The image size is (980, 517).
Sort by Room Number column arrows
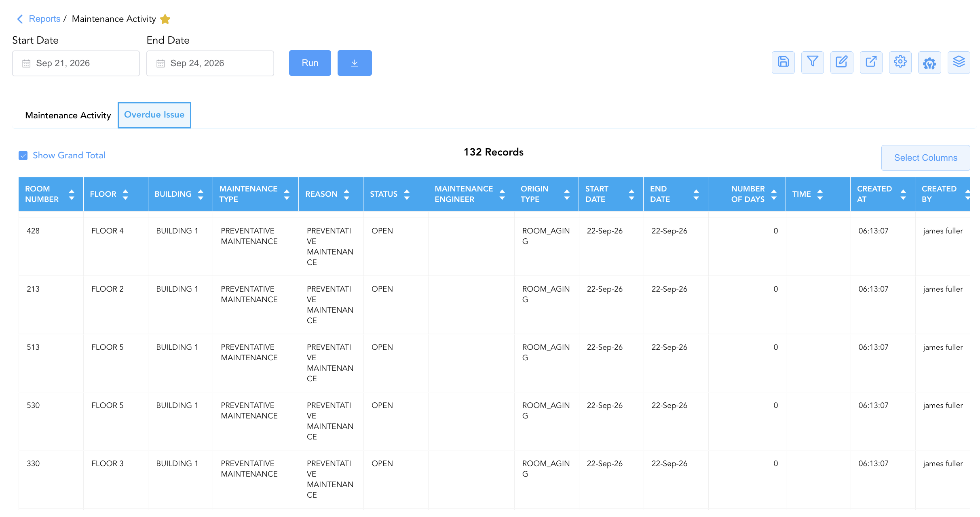tap(72, 194)
